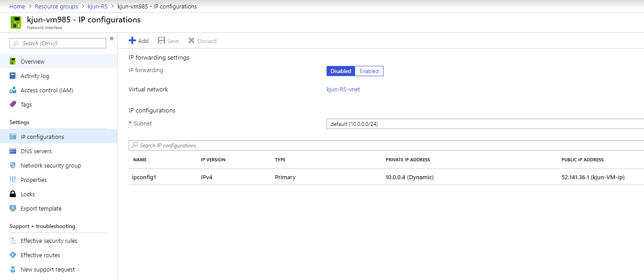Sort by PUBLIC IP ADDRESS column header

(583, 159)
